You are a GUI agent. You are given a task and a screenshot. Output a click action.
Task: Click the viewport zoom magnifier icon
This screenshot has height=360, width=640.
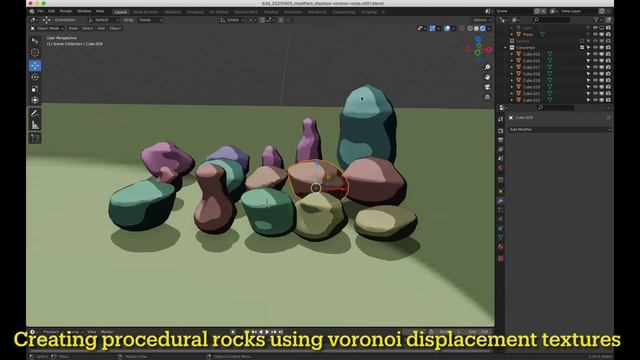point(487,67)
